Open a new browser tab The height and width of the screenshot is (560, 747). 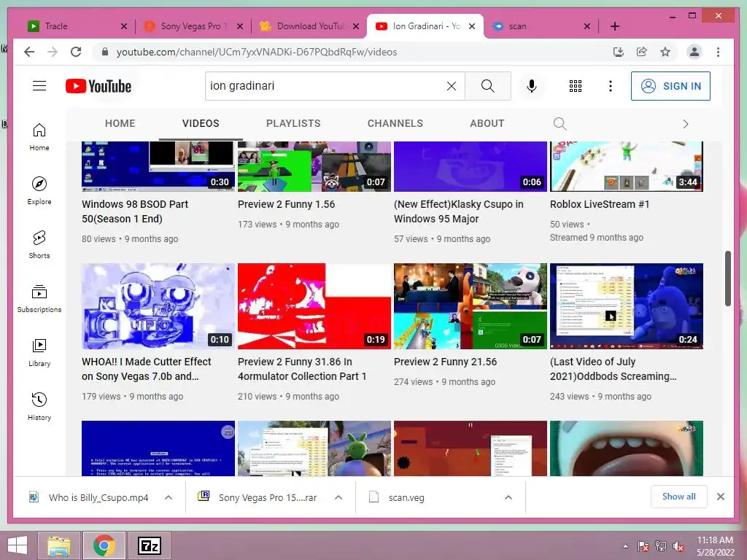click(614, 26)
